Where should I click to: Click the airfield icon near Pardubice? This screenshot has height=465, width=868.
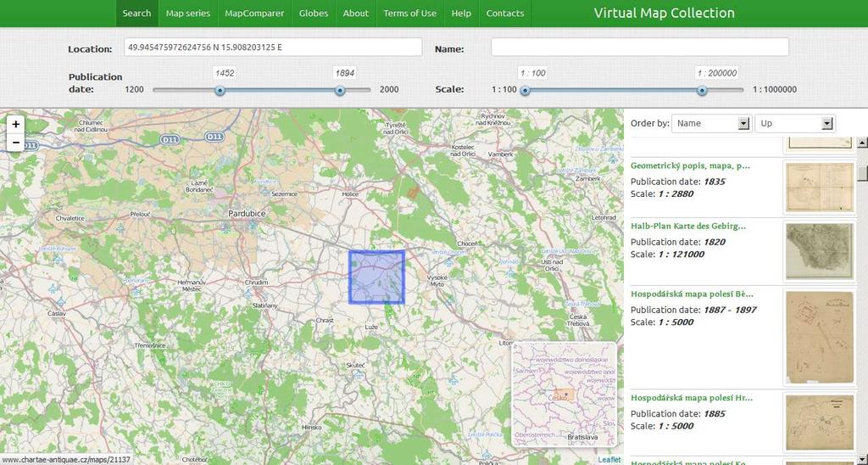[x=225, y=227]
